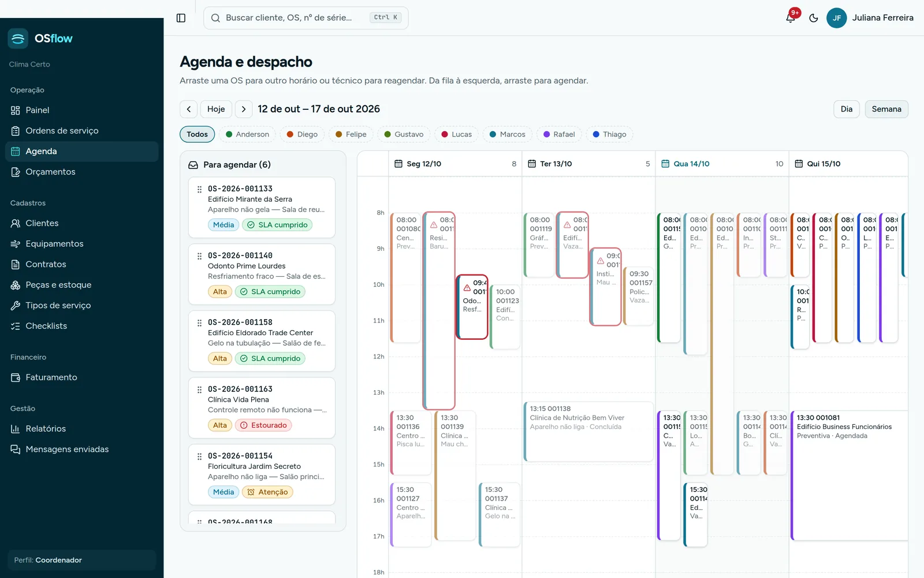Click the Mensagens enviadas icon
This screenshot has height=578, width=924.
point(16,449)
